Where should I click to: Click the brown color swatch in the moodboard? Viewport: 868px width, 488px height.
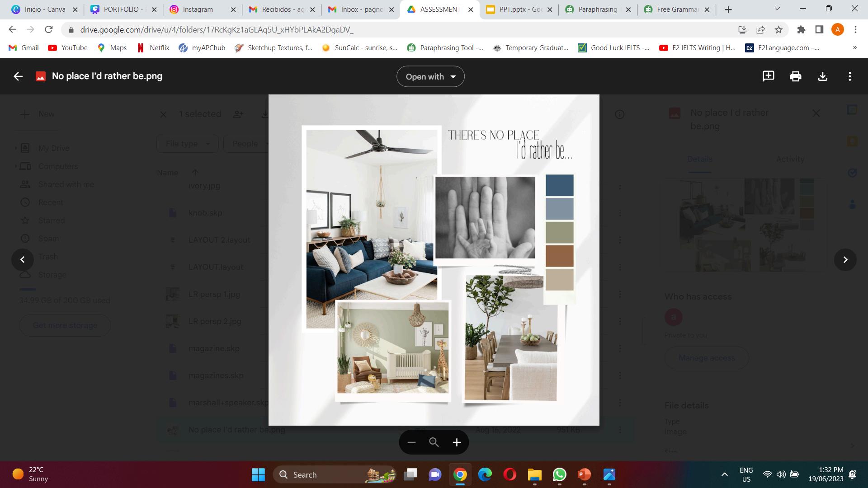click(559, 256)
